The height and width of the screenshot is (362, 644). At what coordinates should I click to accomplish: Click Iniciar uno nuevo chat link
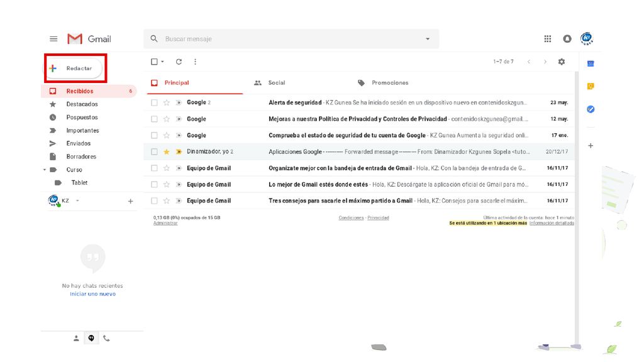92,294
